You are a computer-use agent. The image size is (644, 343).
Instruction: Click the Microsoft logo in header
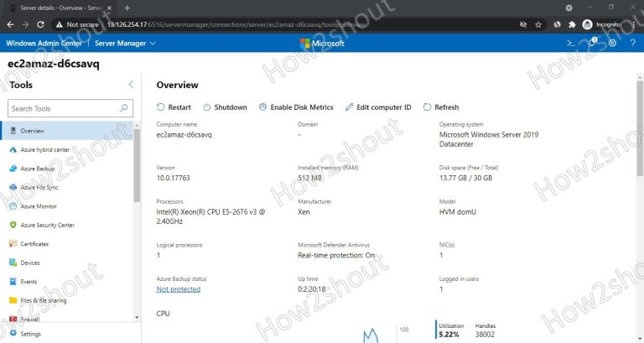pos(322,43)
